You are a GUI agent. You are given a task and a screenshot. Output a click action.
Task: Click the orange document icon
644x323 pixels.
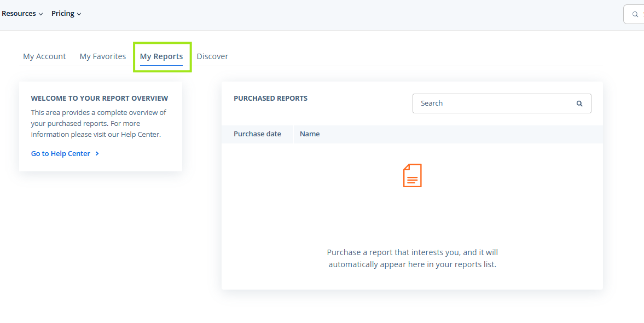point(413,176)
